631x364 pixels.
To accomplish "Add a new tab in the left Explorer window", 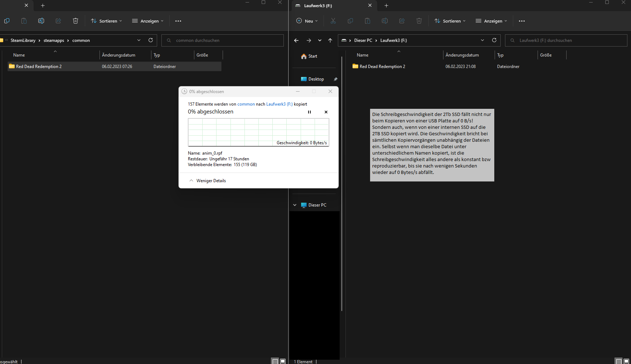I will point(43,5).
